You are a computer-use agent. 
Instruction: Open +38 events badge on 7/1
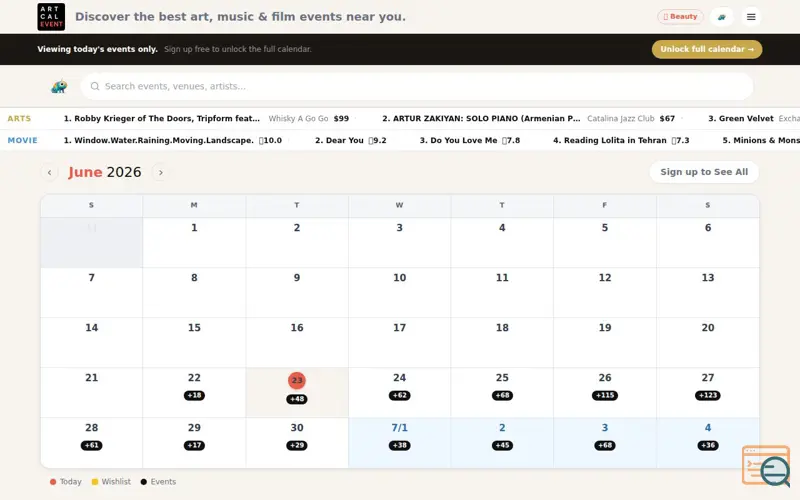399,445
